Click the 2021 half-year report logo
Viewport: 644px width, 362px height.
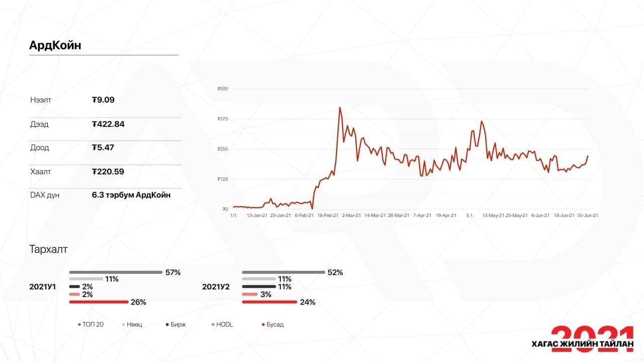coord(582,338)
